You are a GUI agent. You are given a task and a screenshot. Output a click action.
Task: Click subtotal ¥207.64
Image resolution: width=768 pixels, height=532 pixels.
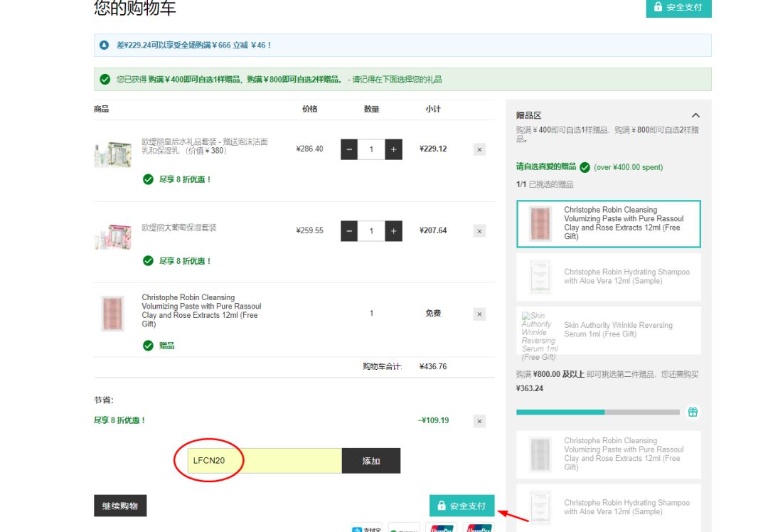click(433, 230)
